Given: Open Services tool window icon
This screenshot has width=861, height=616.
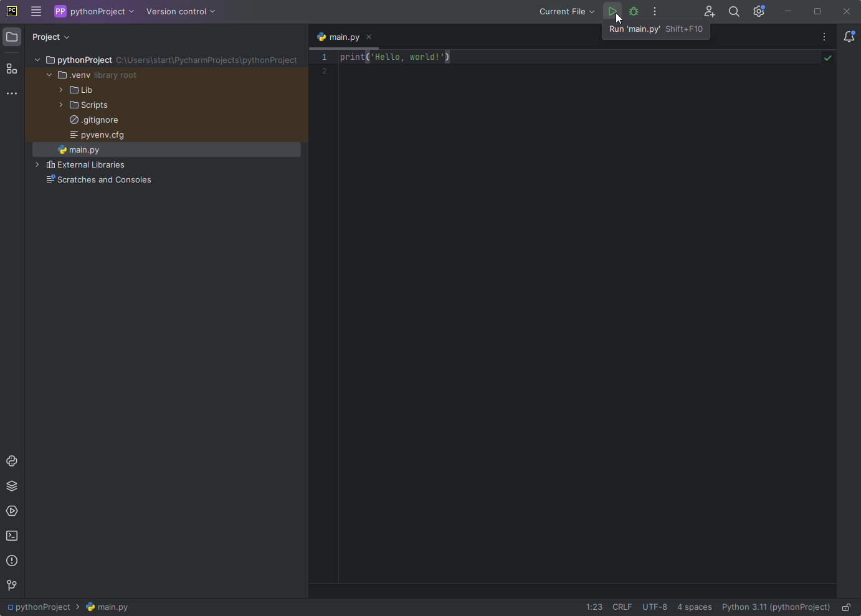Looking at the screenshot, I should coord(12,511).
